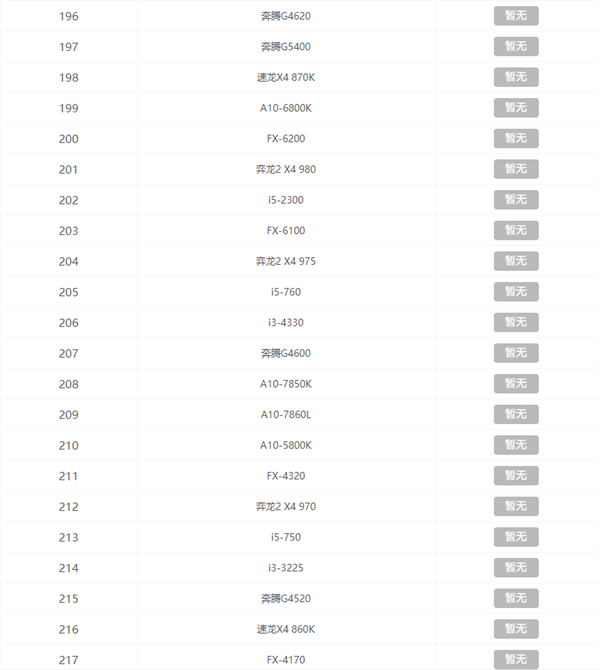The image size is (600, 670).
Task: Click 暂无 in the A10-7850K row
Action: (515, 384)
